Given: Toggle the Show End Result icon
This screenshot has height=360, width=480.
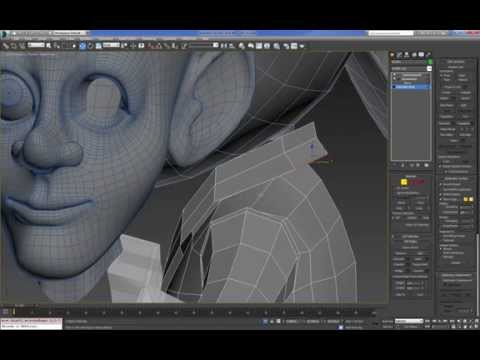Looking at the screenshot, I should pyautogui.click(x=403, y=165).
